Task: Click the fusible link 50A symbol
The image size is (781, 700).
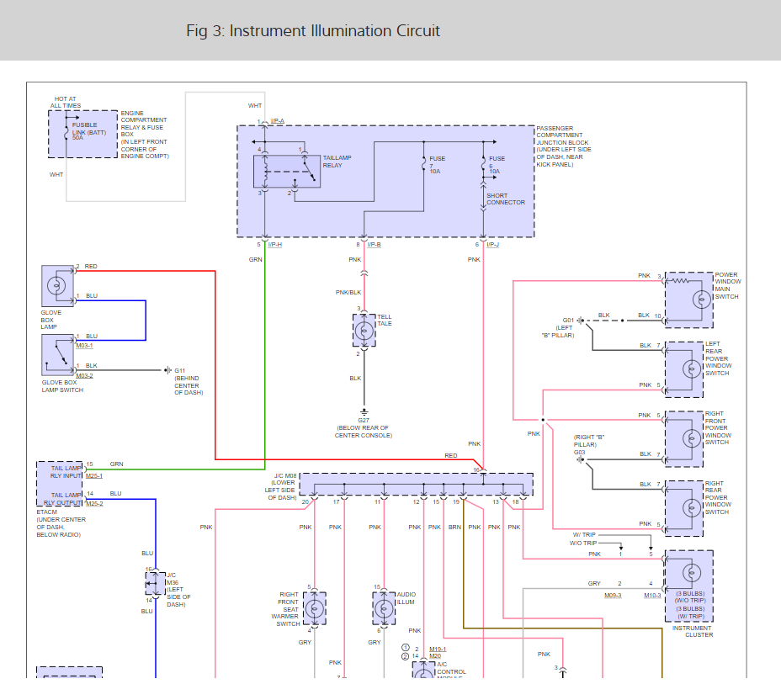Action: 66,131
